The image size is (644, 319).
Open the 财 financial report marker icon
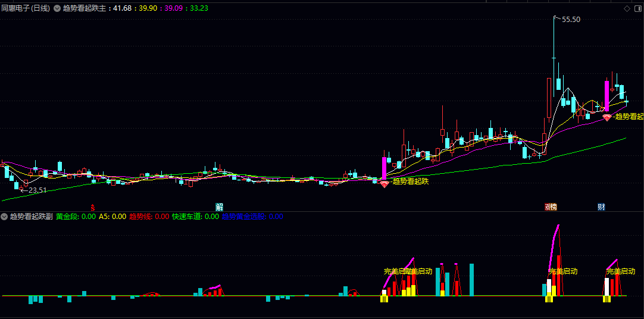point(601,207)
